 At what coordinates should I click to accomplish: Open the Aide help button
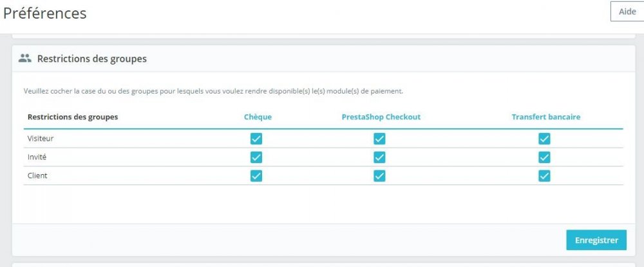coord(627,12)
